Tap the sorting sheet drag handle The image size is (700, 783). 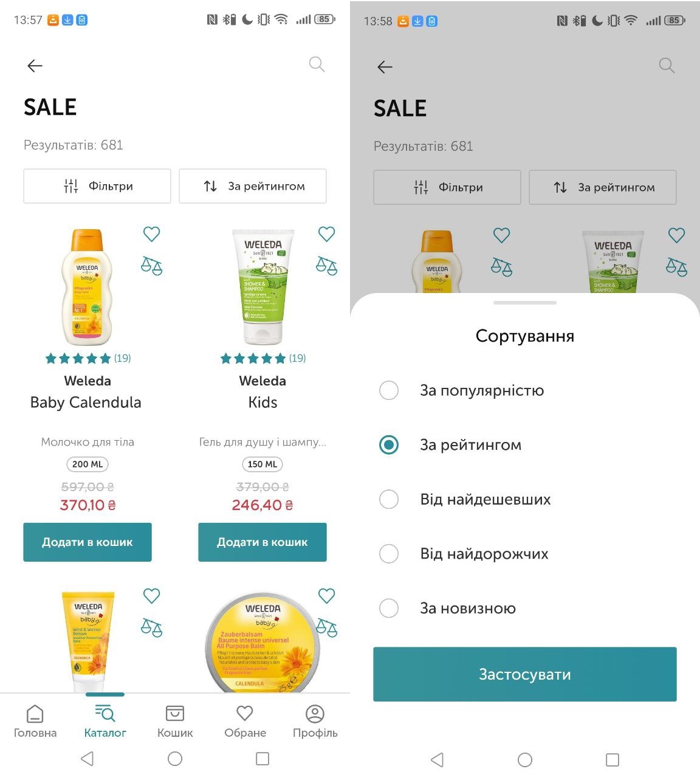click(x=525, y=303)
